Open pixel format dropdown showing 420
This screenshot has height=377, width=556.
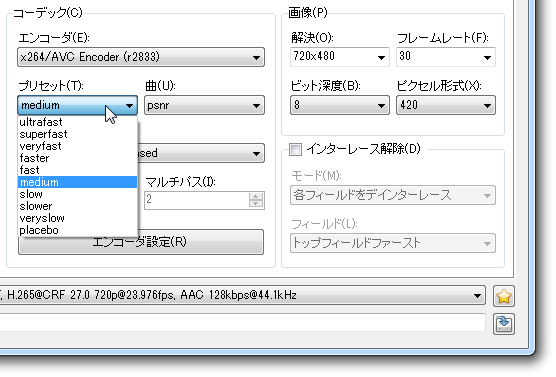click(x=446, y=105)
